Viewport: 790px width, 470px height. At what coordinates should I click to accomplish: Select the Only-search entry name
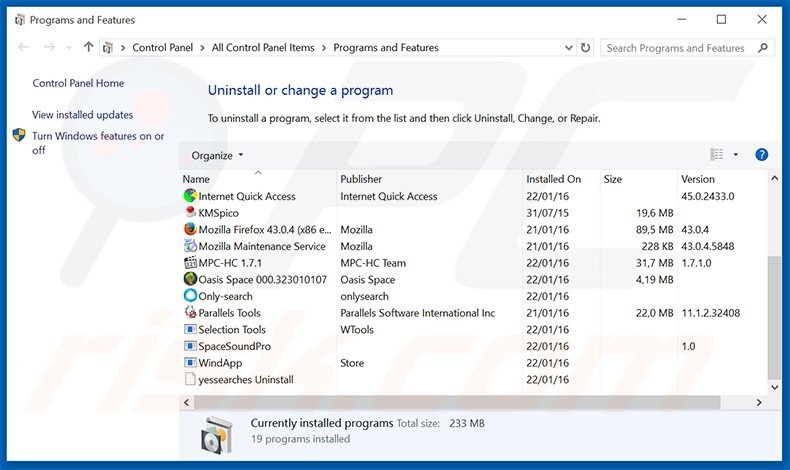click(x=225, y=296)
